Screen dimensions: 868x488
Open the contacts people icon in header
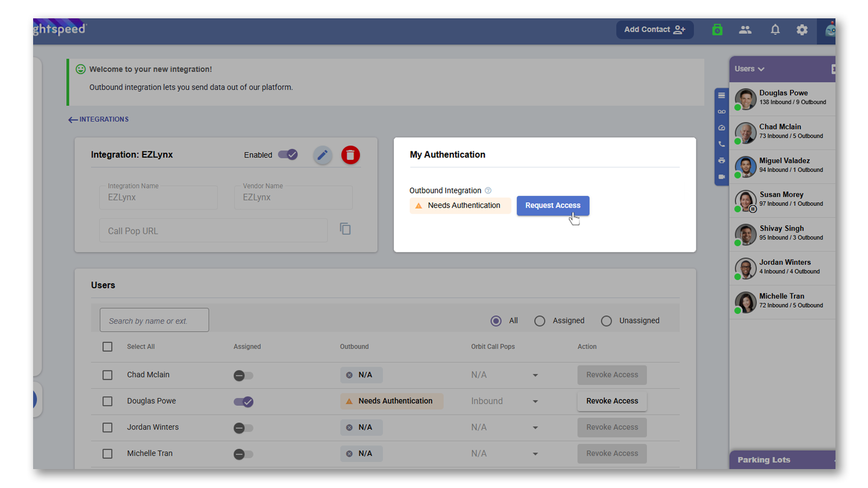coord(745,30)
